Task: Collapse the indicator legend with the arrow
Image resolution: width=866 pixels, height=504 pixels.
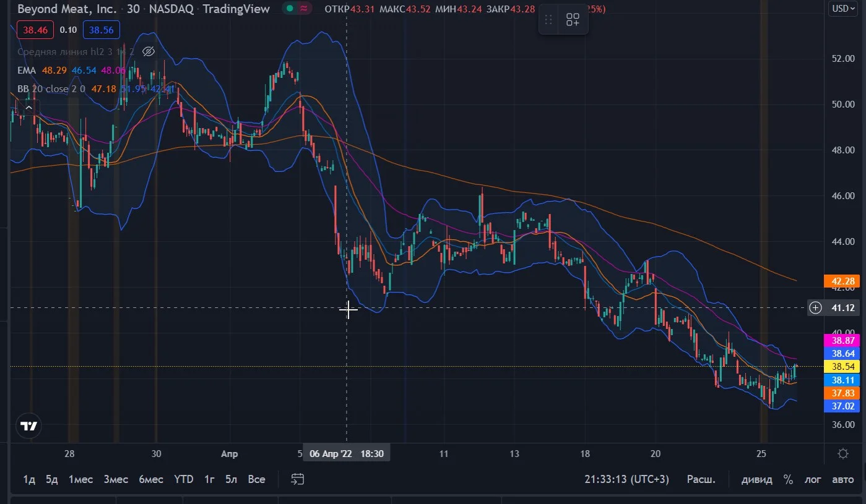Action: [x=28, y=107]
